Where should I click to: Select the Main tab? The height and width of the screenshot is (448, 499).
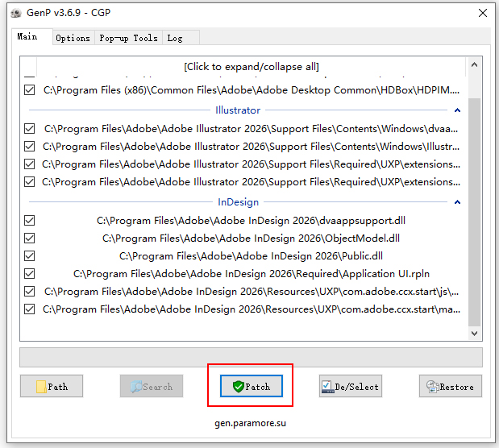pyautogui.click(x=31, y=36)
